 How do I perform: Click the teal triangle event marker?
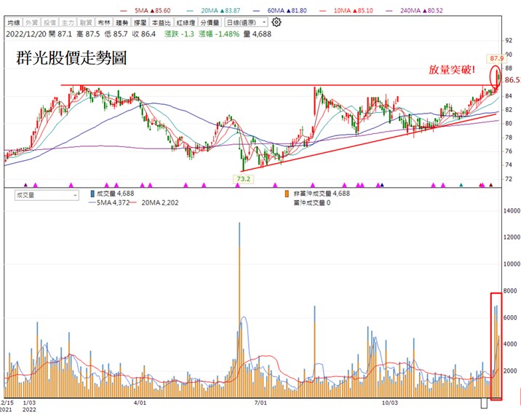[x=461, y=185]
